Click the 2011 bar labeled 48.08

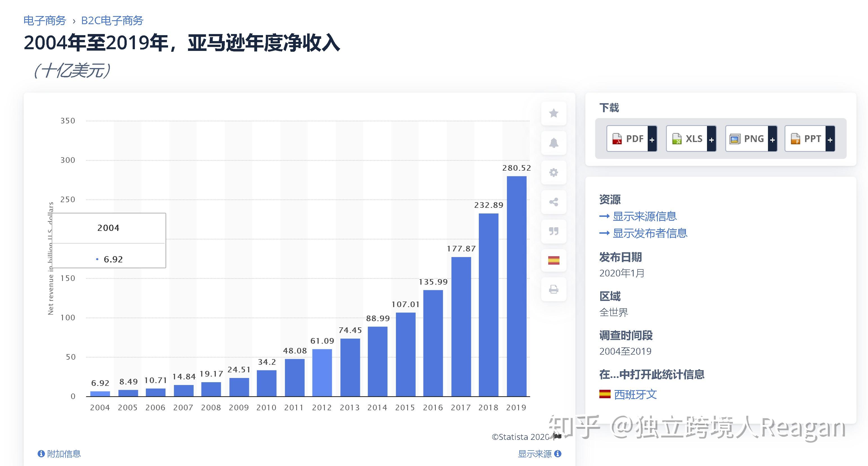pos(294,377)
